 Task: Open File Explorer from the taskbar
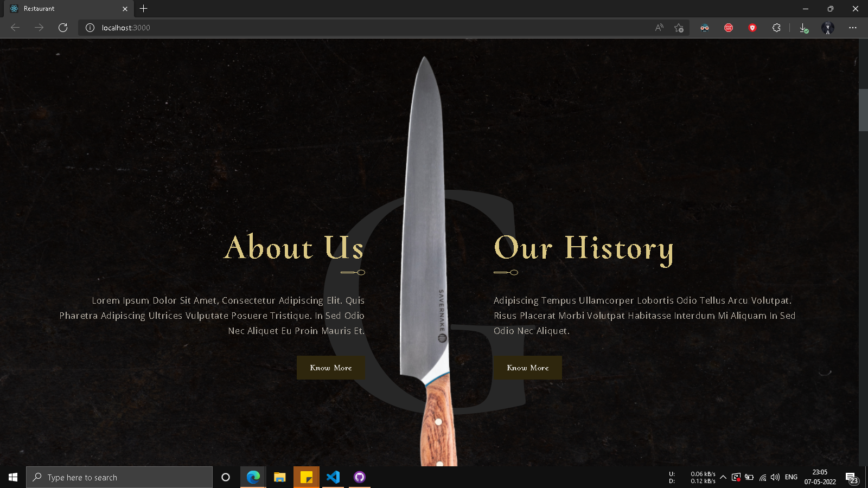280,477
